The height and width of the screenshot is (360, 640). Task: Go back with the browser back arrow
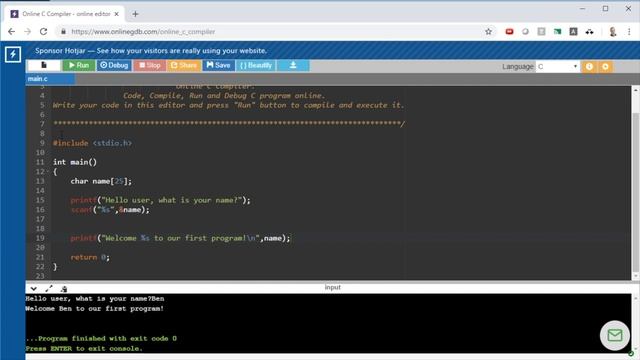click(11, 31)
